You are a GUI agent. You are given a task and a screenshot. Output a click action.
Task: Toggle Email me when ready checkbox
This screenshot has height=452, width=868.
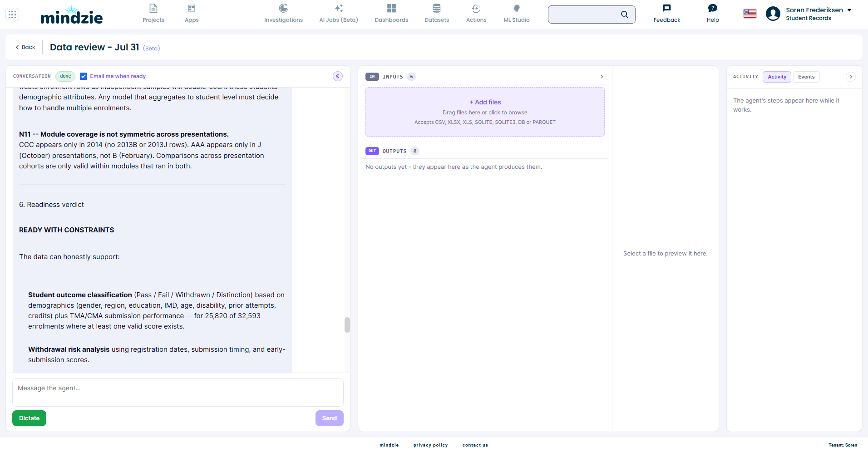[x=84, y=76]
